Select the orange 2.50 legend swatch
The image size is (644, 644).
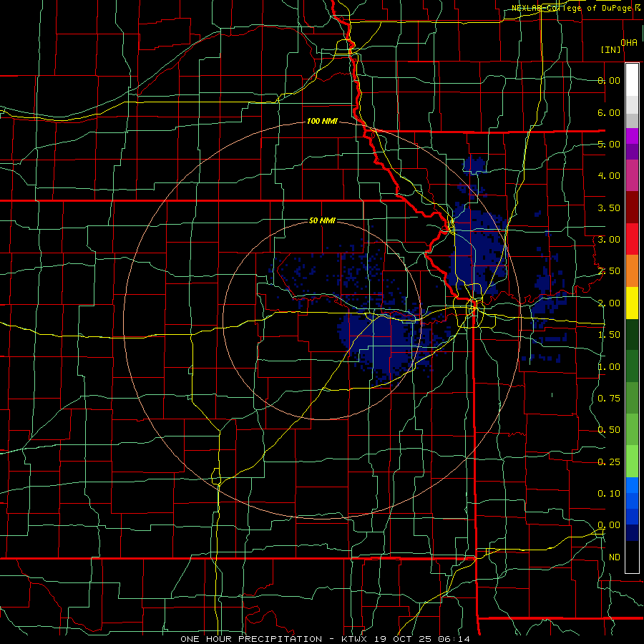[632, 271]
